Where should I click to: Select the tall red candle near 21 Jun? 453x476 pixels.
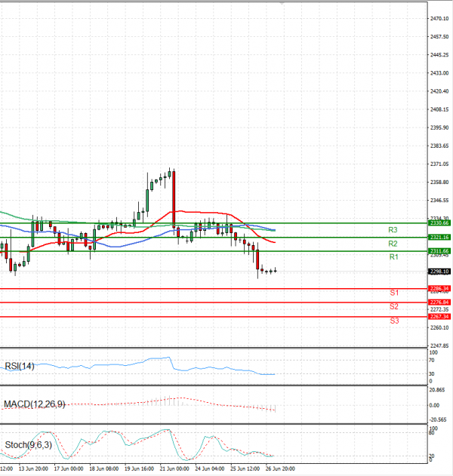click(174, 199)
